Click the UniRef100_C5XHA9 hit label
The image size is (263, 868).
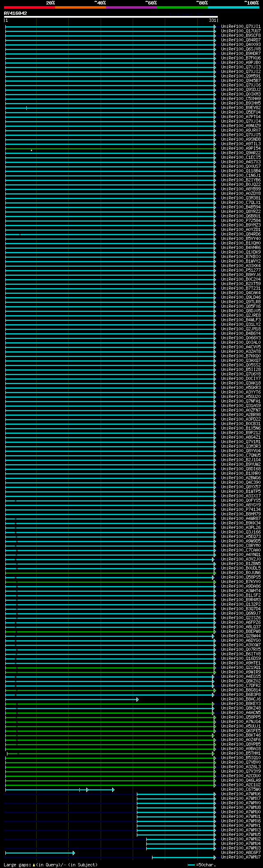click(241, 98)
